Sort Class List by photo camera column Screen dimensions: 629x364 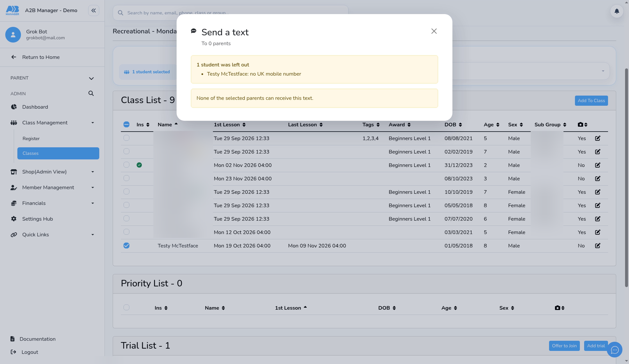tap(582, 125)
